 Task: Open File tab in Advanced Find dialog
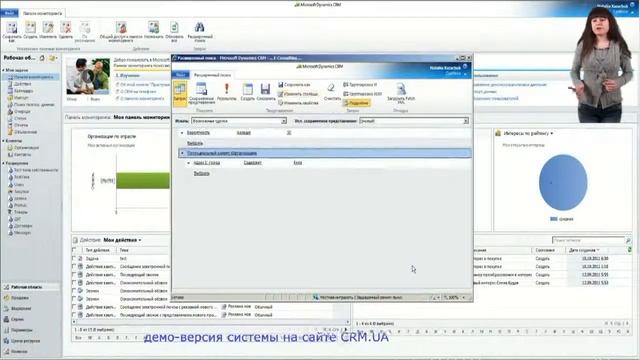[x=180, y=75]
